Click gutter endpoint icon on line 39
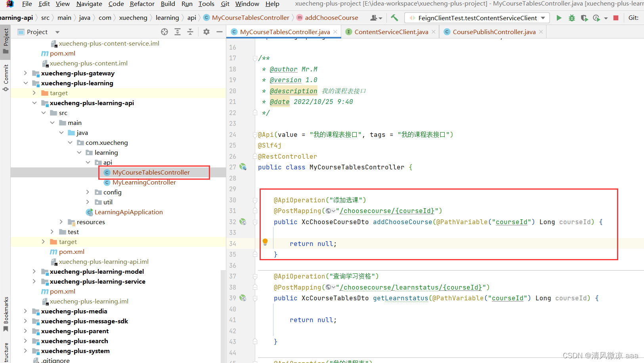This screenshot has height=363, width=644. (x=243, y=298)
